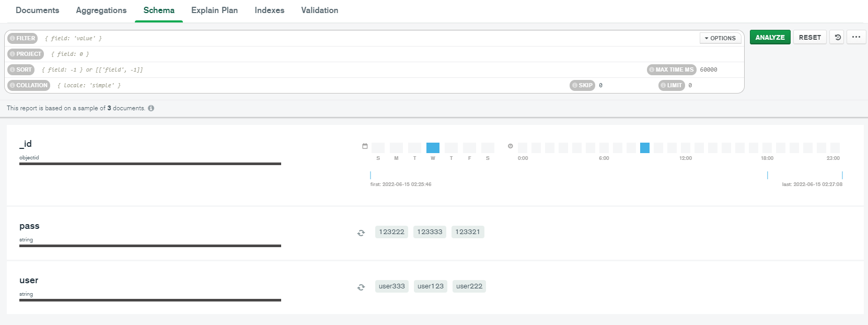Click the sample info icon beside documents

pos(151,108)
